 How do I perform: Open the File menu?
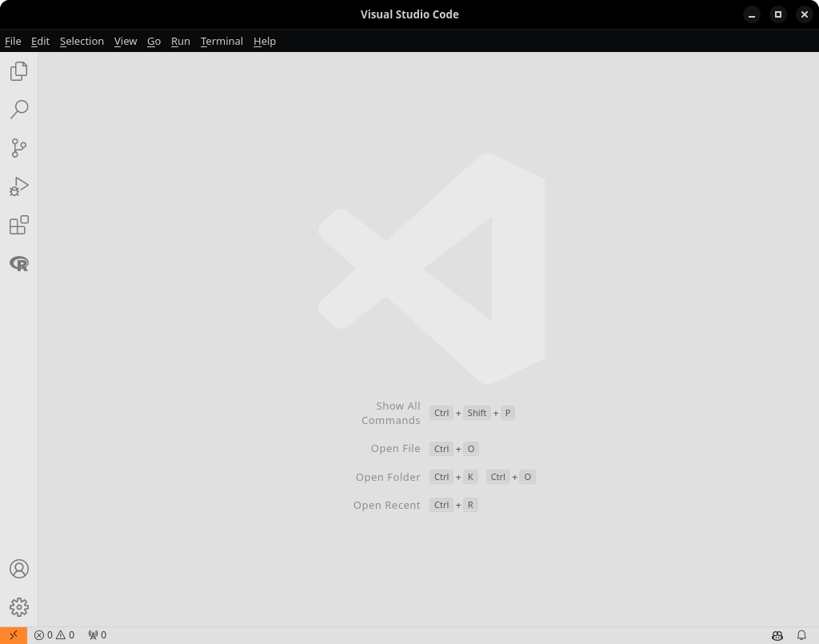tap(13, 41)
